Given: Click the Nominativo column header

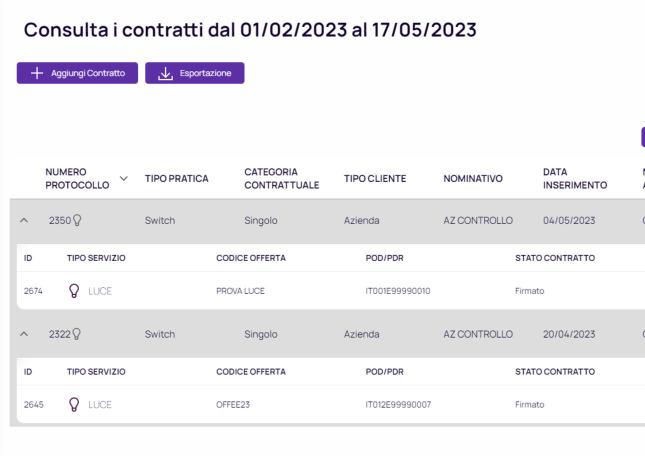Looking at the screenshot, I should pos(475,178).
